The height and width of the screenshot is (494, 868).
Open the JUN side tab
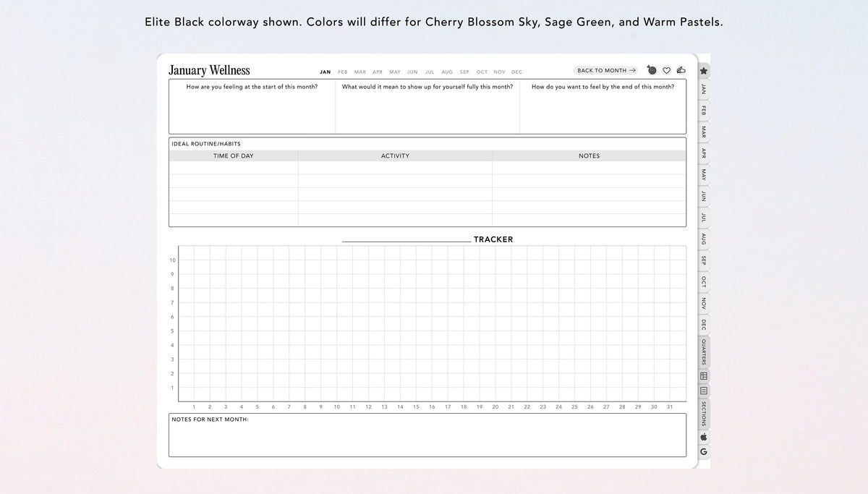(x=704, y=196)
